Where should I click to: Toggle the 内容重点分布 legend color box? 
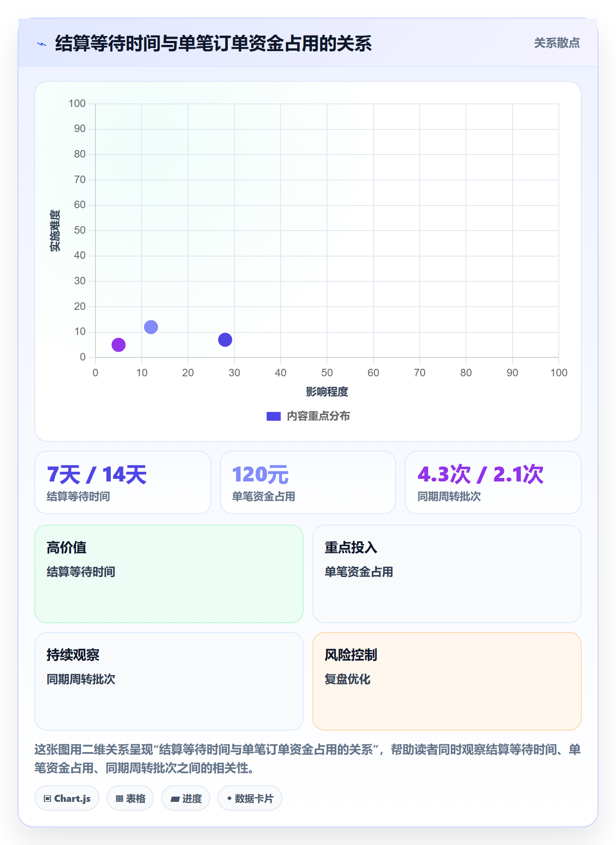pyautogui.click(x=273, y=416)
